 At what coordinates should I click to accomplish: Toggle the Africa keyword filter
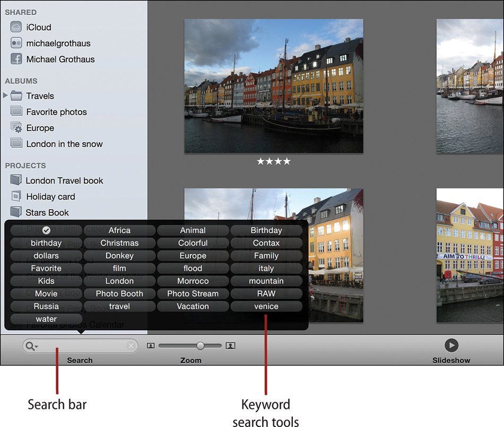tap(119, 230)
